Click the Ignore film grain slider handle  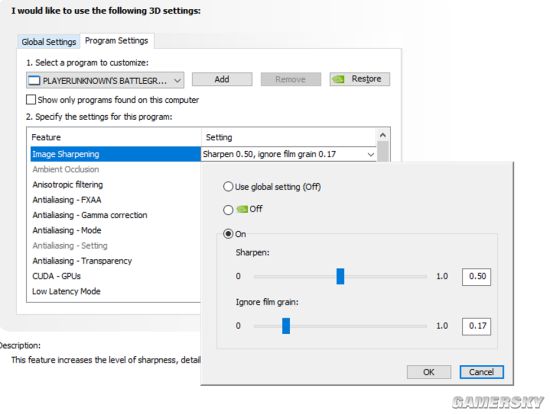pyautogui.click(x=286, y=326)
